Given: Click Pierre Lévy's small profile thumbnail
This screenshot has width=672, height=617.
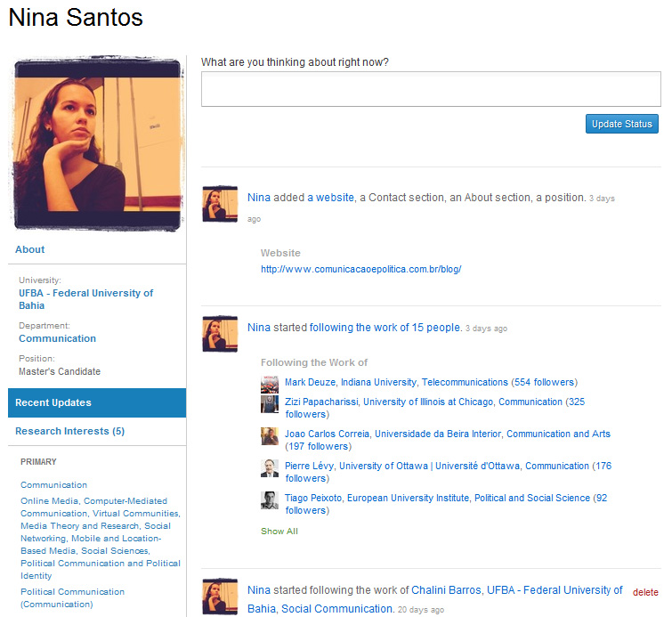Looking at the screenshot, I should [270, 468].
